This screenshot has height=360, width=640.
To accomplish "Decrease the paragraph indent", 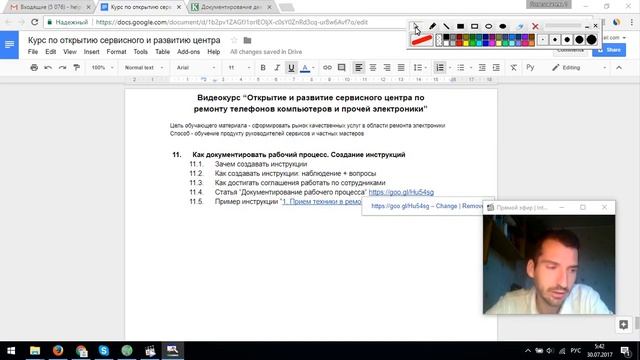I will point(482,67).
